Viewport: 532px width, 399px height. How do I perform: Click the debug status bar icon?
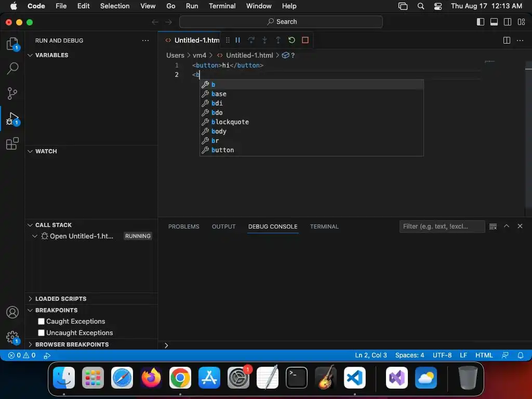[47, 355]
